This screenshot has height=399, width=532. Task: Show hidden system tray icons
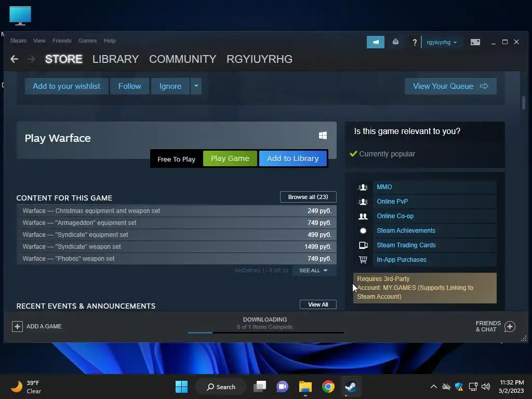434,387
